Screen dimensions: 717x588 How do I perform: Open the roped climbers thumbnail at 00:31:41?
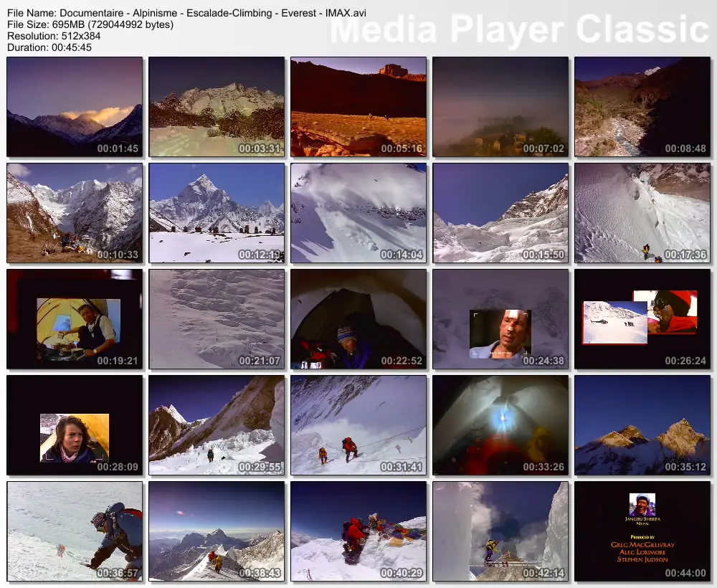(x=358, y=425)
